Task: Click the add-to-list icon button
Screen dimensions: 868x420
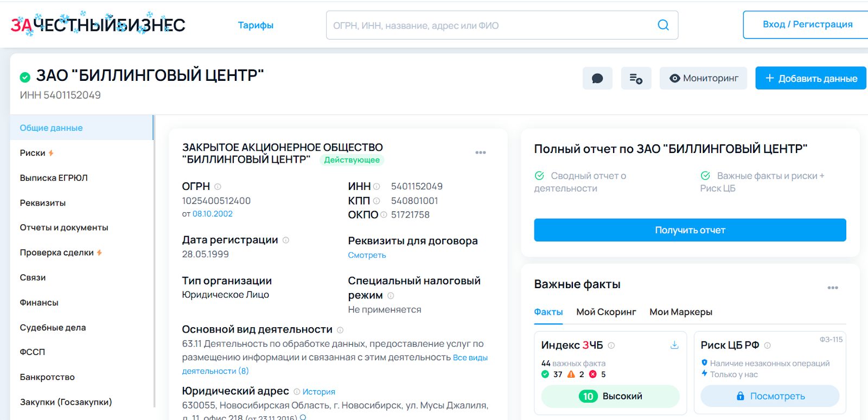Action: click(x=636, y=79)
